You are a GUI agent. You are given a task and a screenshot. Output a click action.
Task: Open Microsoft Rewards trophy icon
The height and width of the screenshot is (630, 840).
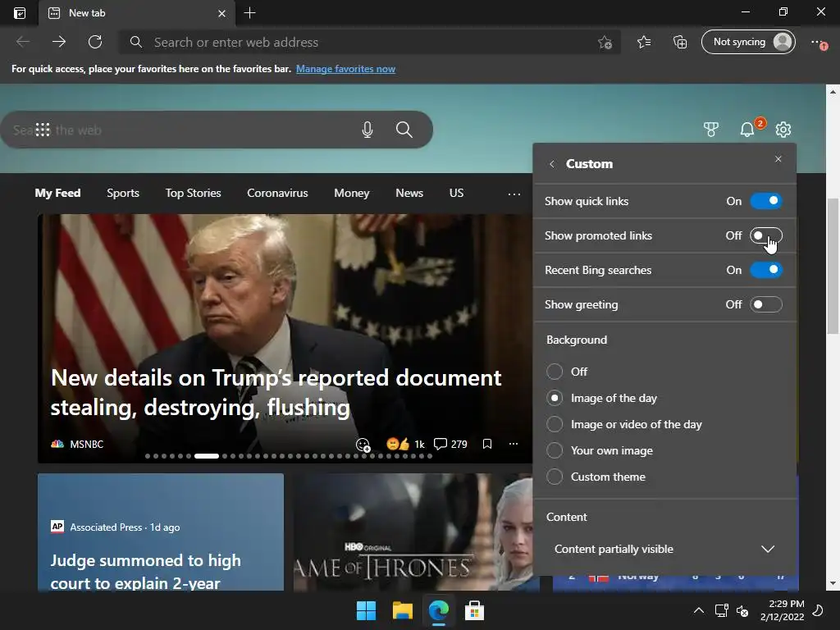(x=711, y=129)
